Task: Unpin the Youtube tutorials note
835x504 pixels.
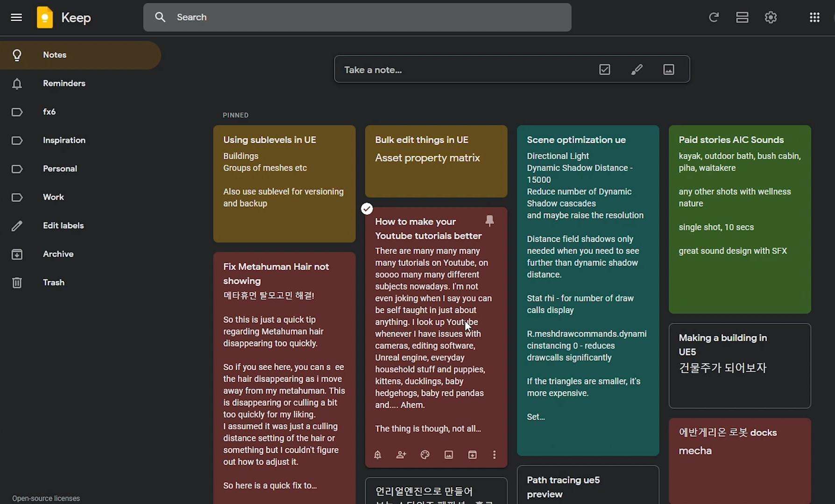Action: point(489,221)
